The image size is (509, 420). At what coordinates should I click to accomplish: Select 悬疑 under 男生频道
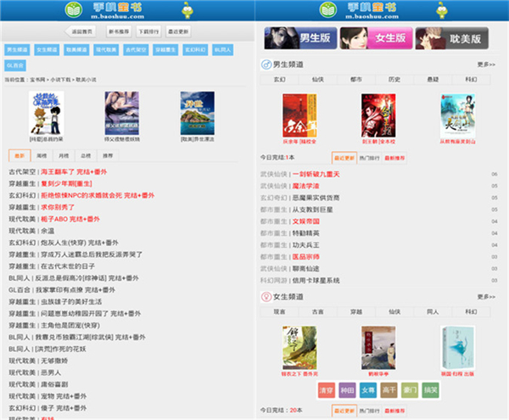(x=433, y=80)
